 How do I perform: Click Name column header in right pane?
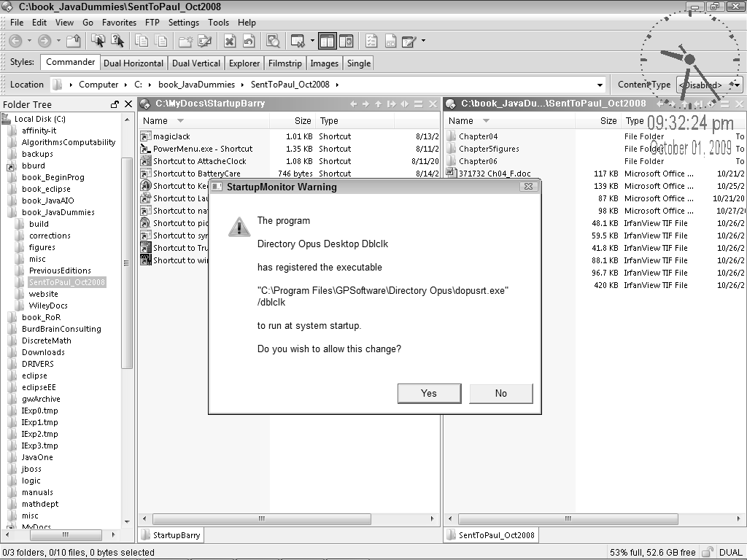(x=510, y=121)
